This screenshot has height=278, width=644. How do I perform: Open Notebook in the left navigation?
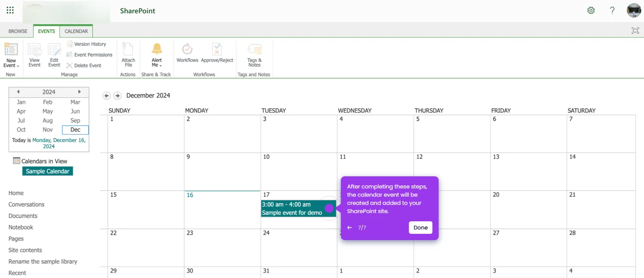pos(21,227)
